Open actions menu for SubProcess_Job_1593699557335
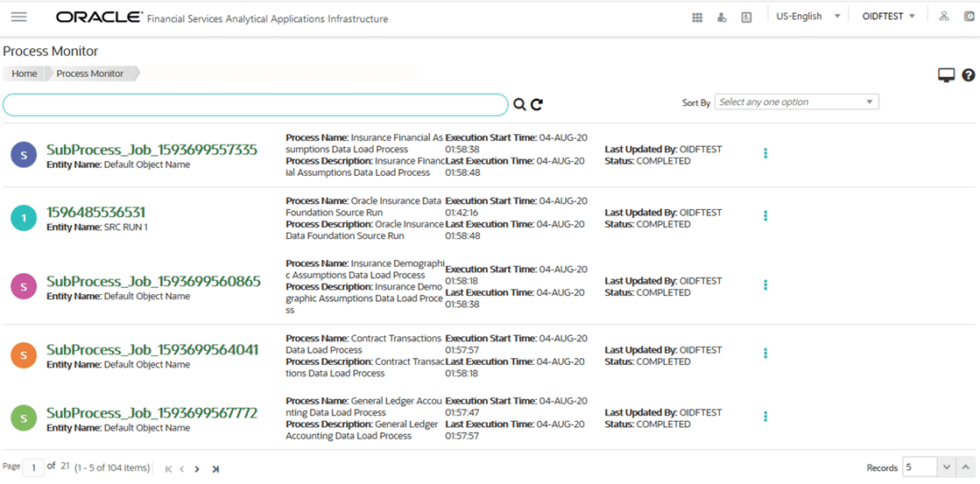The height and width of the screenshot is (484, 980). 765,154
